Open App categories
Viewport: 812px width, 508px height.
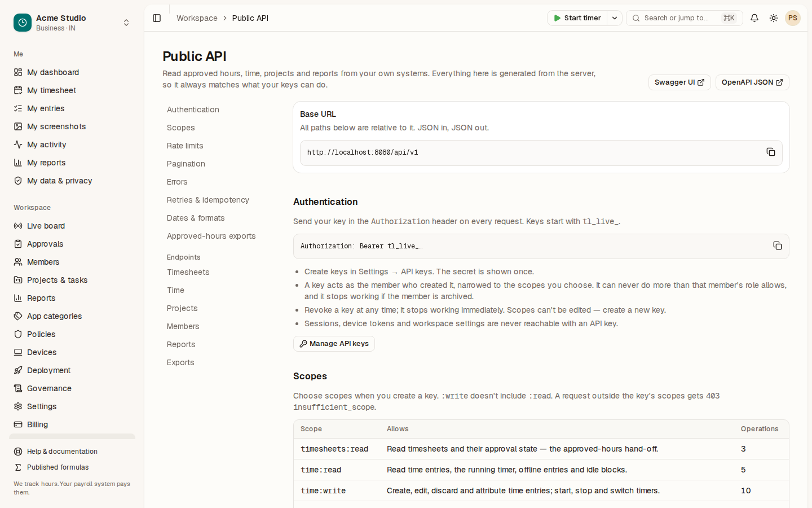tap(72, 316)
